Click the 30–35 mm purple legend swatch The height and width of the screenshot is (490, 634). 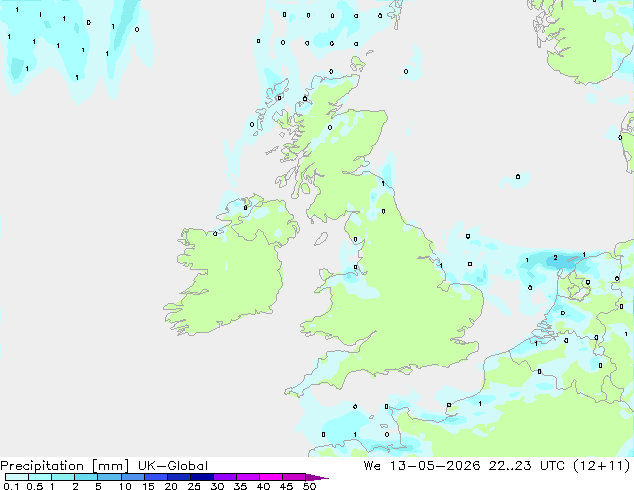(224, 477)
